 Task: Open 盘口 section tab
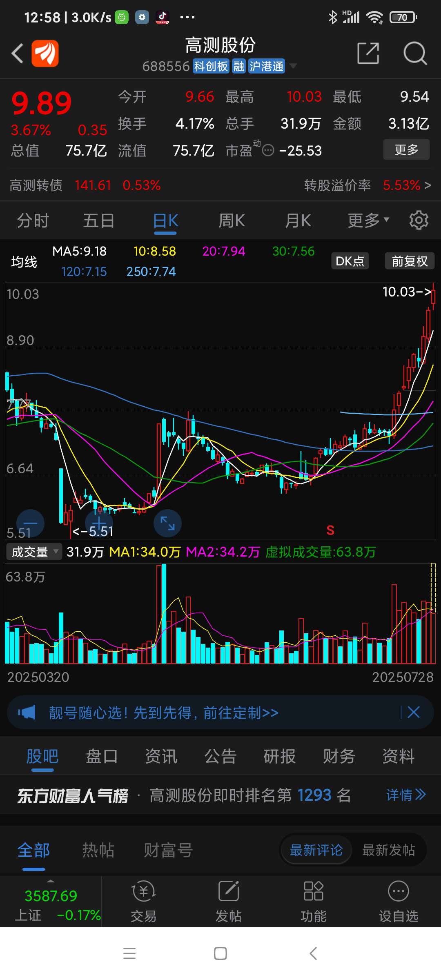tap(102, 756)
